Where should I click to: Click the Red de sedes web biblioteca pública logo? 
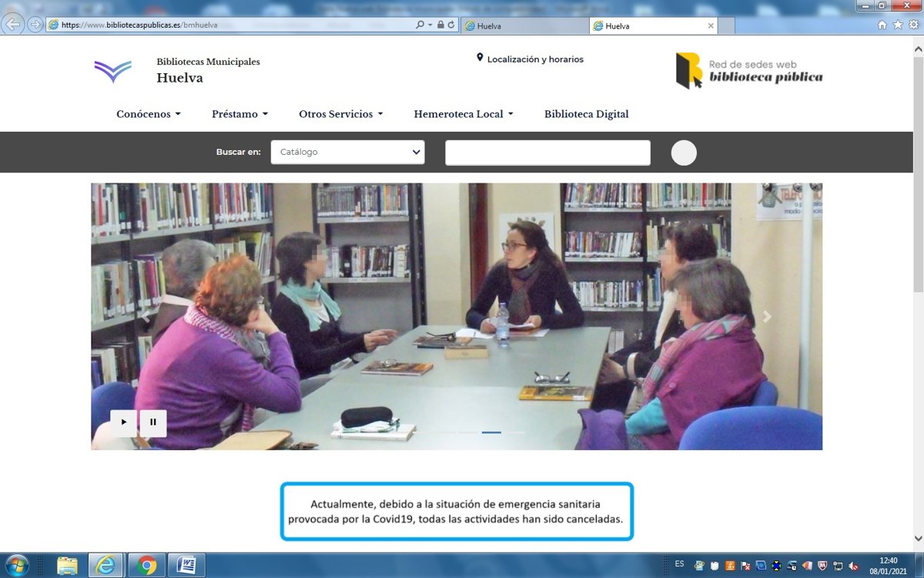[748, 71]
